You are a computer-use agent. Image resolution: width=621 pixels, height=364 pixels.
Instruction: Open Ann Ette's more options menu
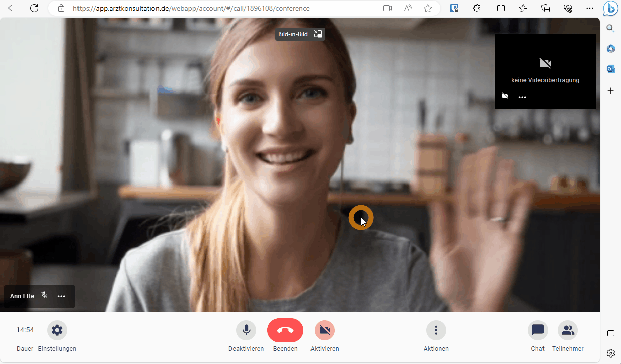(61, 296)
